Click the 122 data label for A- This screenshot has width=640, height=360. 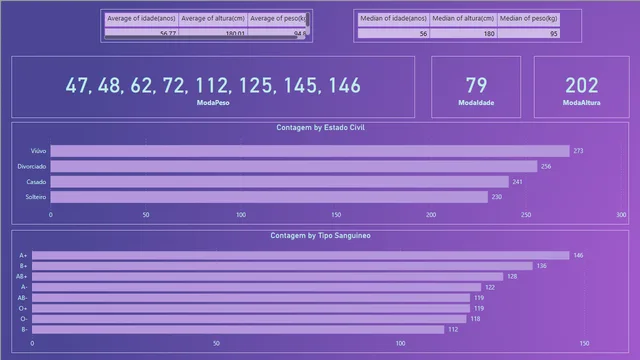490,287
